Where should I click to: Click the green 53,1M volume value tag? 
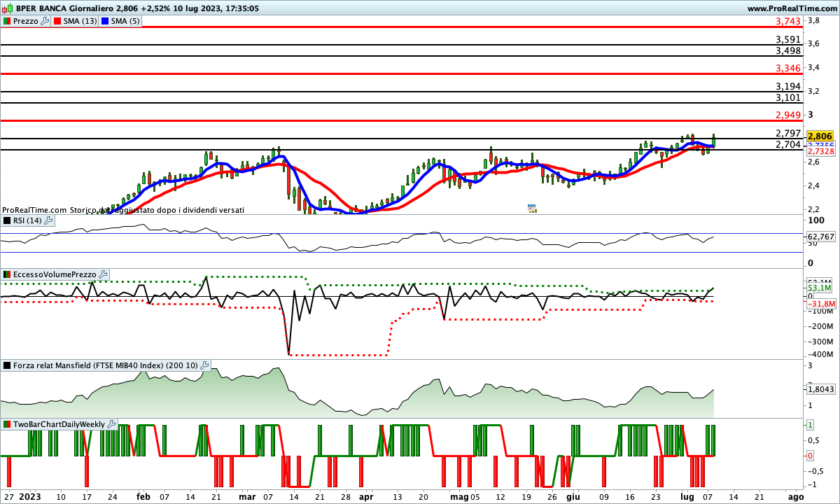coord(819,288)
